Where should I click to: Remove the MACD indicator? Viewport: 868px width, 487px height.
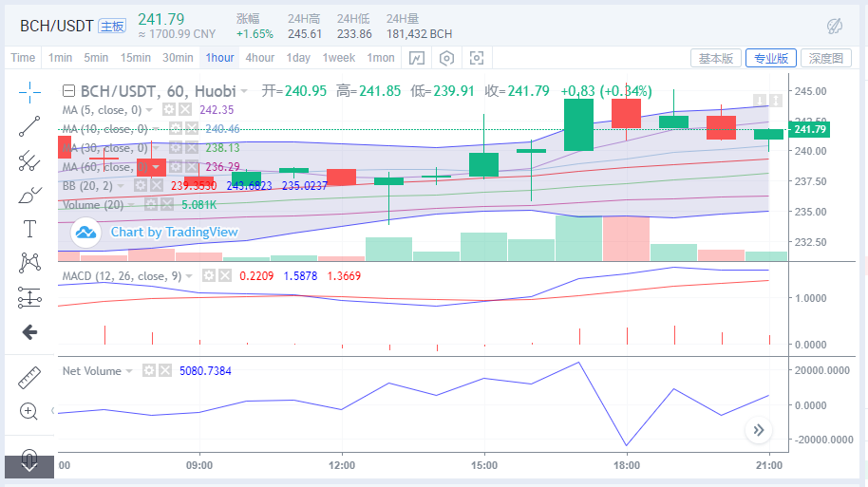click(224, 275)
